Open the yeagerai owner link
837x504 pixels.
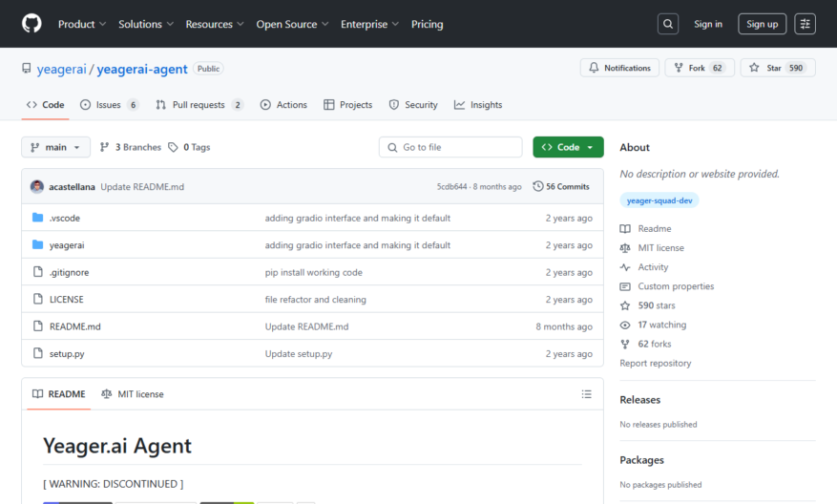61,69
